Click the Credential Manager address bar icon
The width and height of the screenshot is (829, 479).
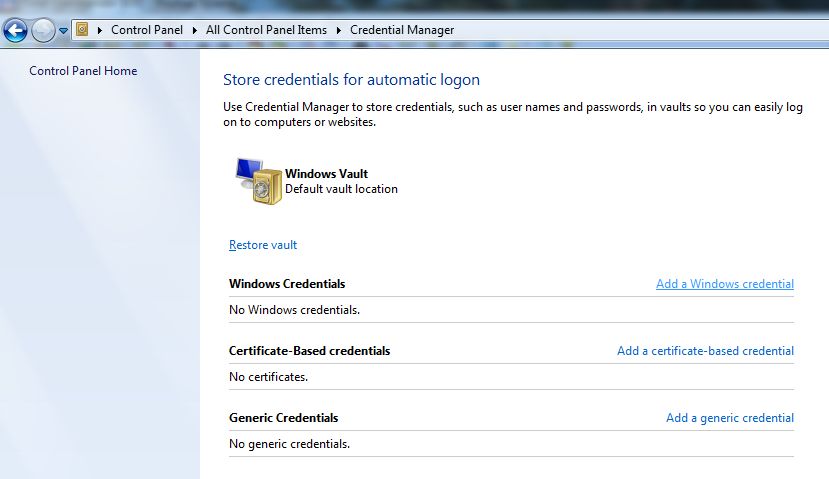(x=82, y=29)
